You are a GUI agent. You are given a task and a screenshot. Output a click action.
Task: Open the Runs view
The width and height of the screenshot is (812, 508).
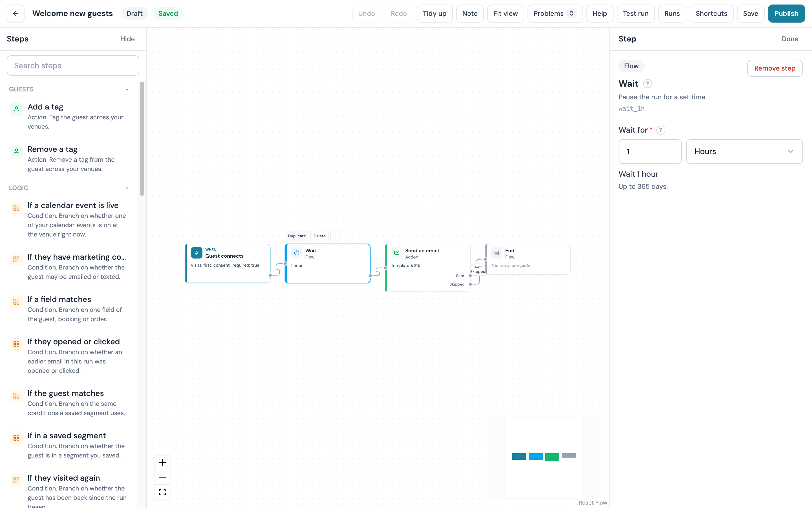coord(672,14)
